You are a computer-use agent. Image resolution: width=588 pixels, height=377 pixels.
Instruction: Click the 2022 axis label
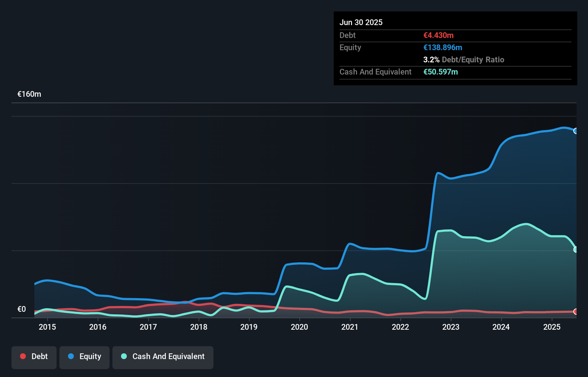[400, 327]
